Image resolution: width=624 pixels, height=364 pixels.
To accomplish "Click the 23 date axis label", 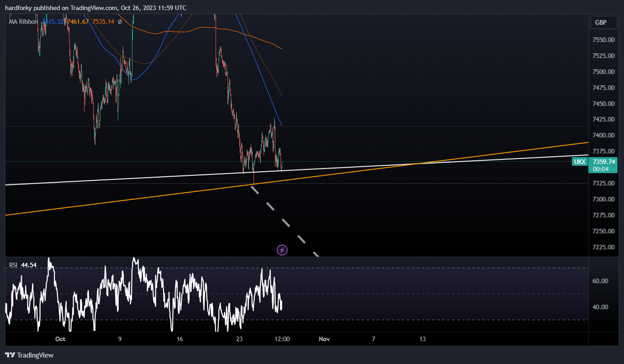I will point(239,339).
